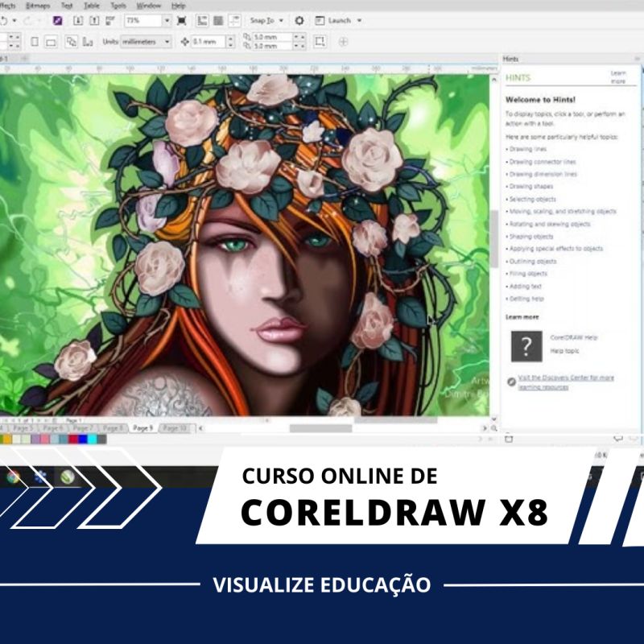Toggle the all pages layout icon
The width and height of the screenshot is (644, 644).
pos(72,42)
